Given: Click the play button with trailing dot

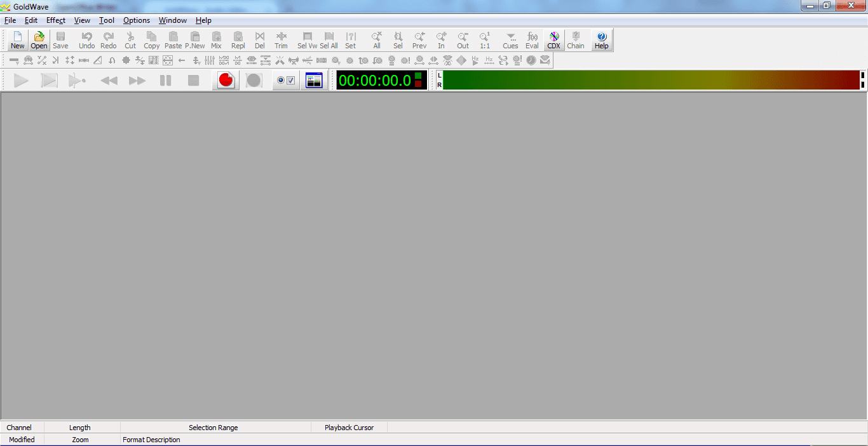Looking at the screenshot, I should click(x=77, y=81).
